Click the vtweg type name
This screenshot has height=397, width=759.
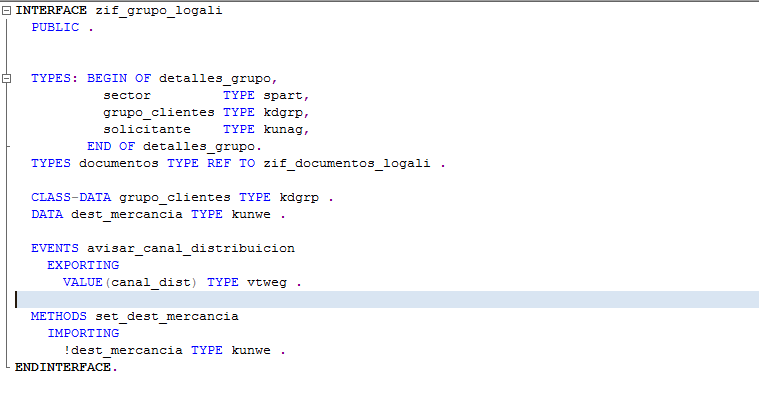pos(267,282)
